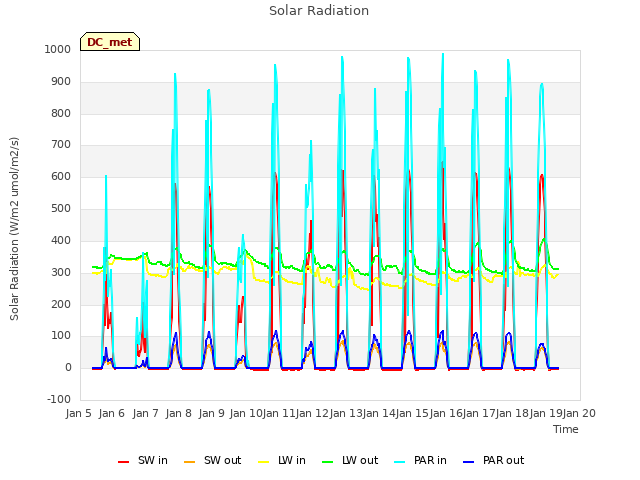Click the Jan 19 x-axis tick label
The width and height of the screenshot is (640, 480).
pyautogui.click(x=546, y=413)
